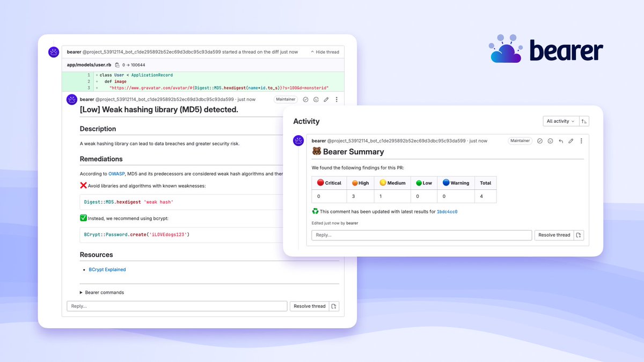Open the All activity filter dropdown

pyautogui.click(x=560, y=121)
